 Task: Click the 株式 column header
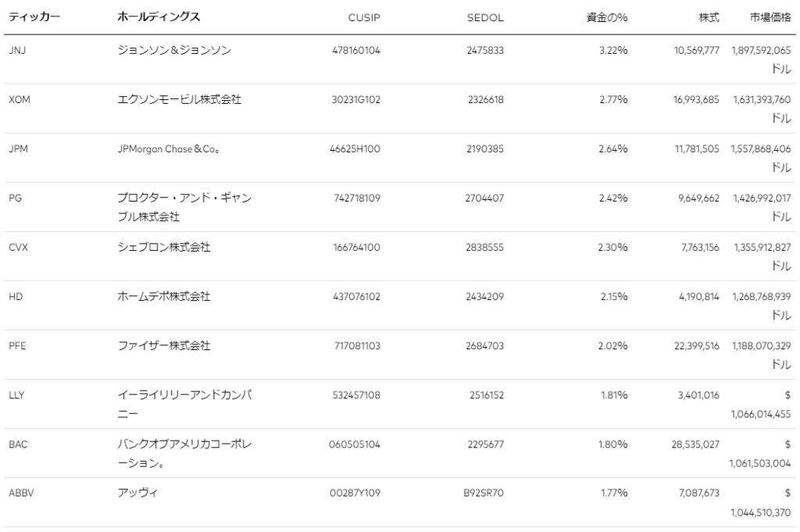coord(709,16)
